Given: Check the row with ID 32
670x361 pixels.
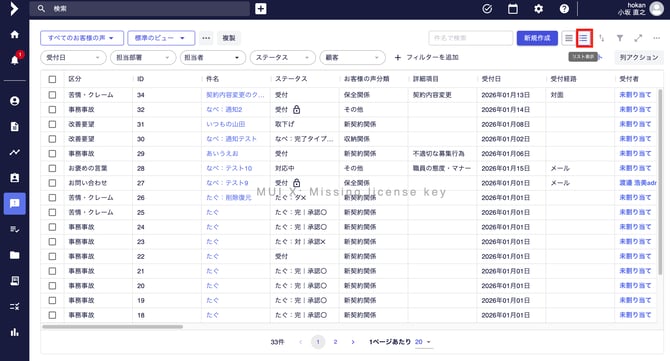Looking at the screenshot, I should point(52,109).
